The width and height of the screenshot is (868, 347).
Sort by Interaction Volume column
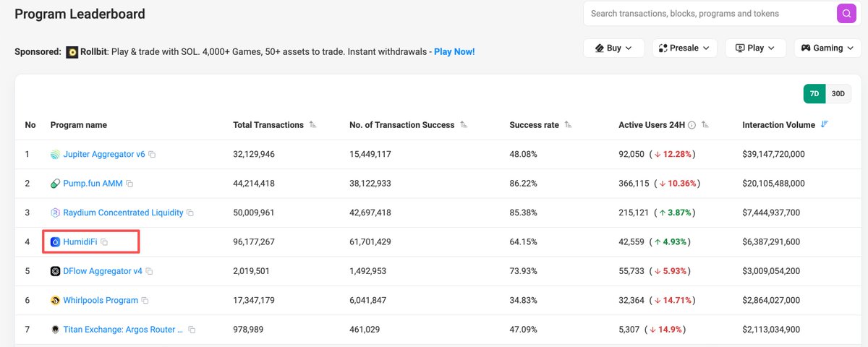824,124
